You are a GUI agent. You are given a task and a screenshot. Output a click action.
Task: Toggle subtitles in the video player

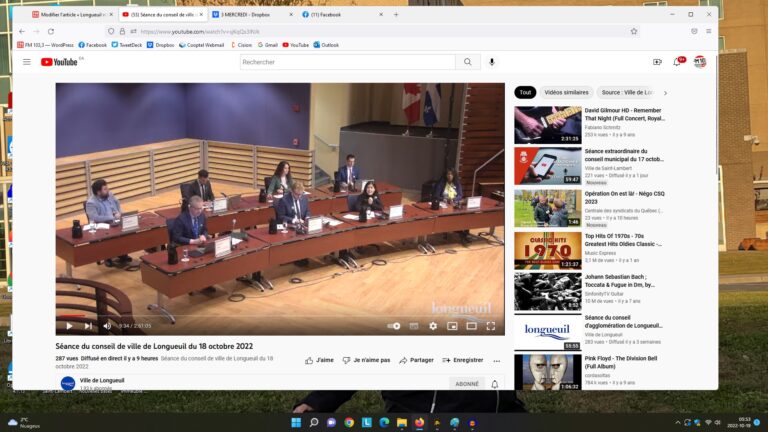(x=414, y=326)
